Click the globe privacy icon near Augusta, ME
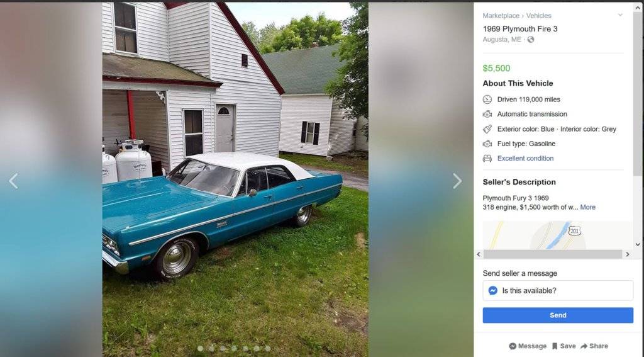Screen dimensions: 644x357 click(531, 40)
